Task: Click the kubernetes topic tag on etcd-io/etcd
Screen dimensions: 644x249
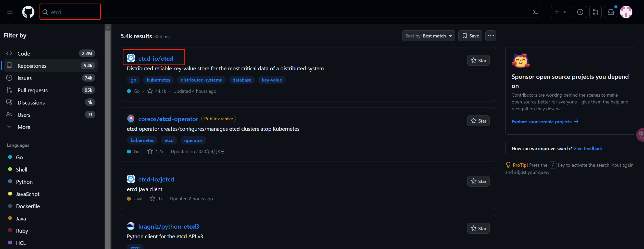Action: pos(158,80)
